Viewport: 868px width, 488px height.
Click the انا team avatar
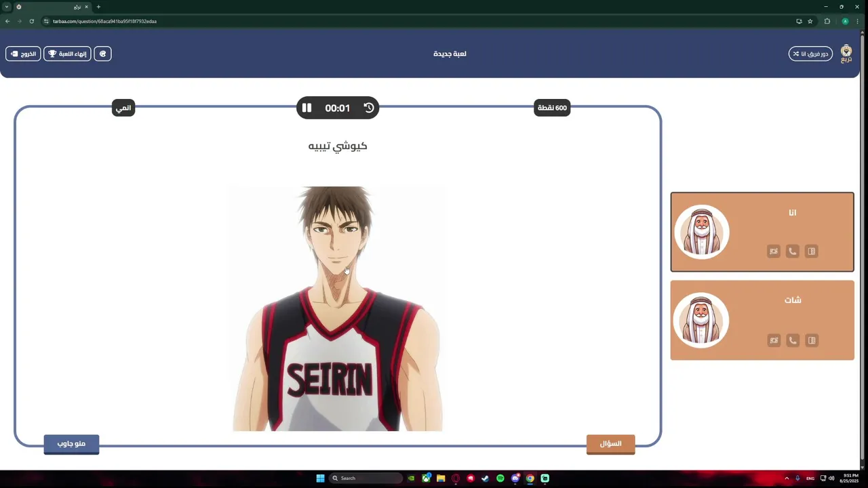pyautogui.click(x=701, y=232)
